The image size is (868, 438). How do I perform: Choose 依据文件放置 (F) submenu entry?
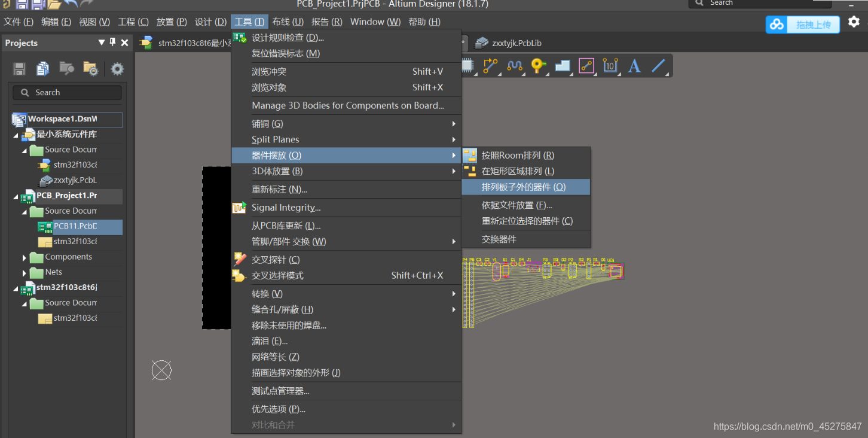point(526,205)
